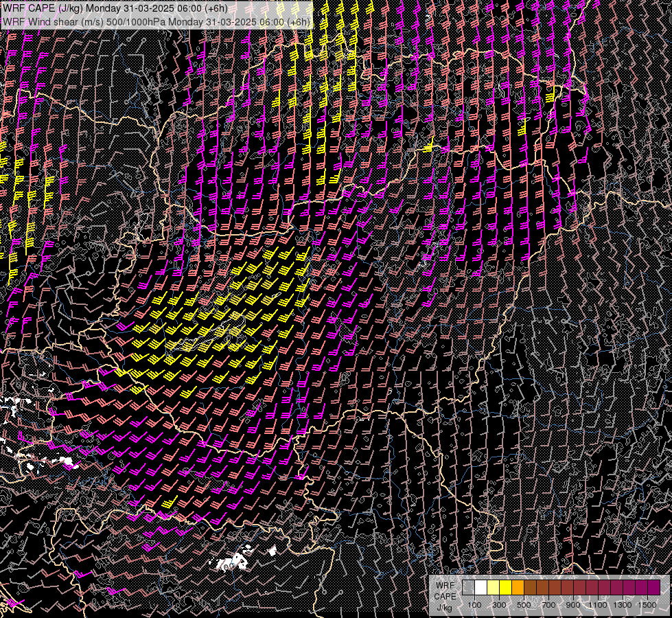The height and width of the screenshot is (618, 672).
Task: Select the orange CAPE legend swatch
Action: point(518,587)
